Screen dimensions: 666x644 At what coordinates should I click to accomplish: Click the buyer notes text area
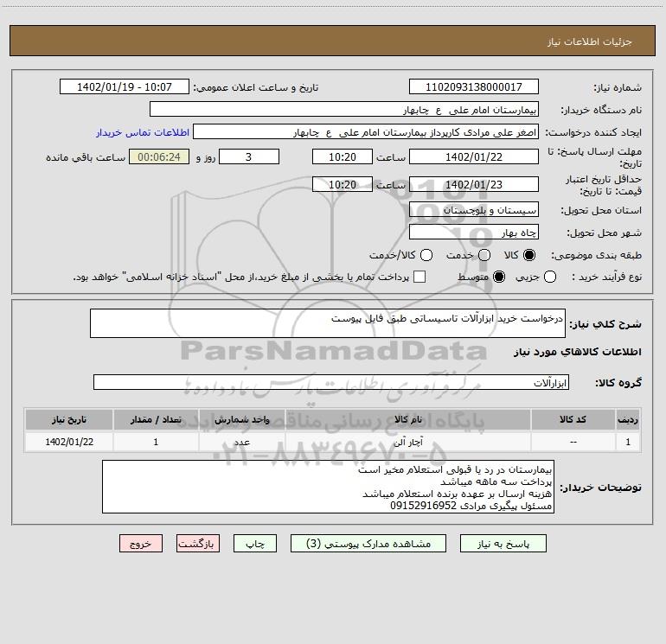pyautogui.click(x=329, y=487)
